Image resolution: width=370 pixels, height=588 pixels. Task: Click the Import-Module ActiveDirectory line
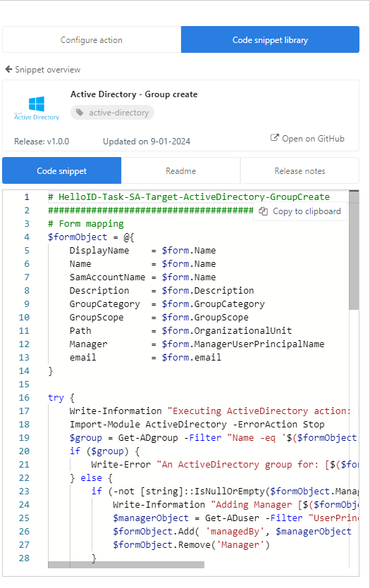(x=197, y=425)
